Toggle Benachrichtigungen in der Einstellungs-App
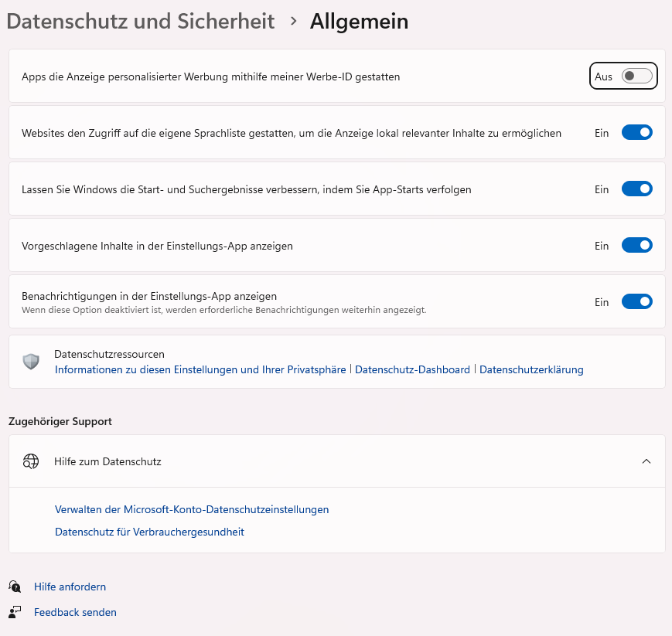 [x=637, y=302]
